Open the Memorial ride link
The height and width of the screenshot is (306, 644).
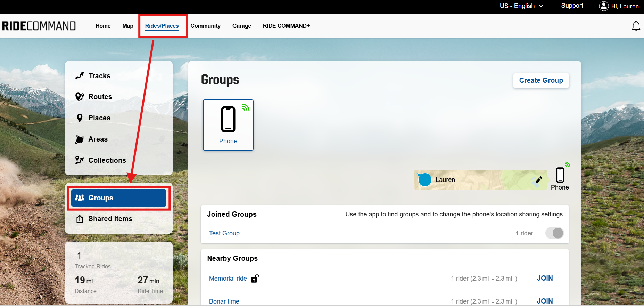tap(228, 279)
